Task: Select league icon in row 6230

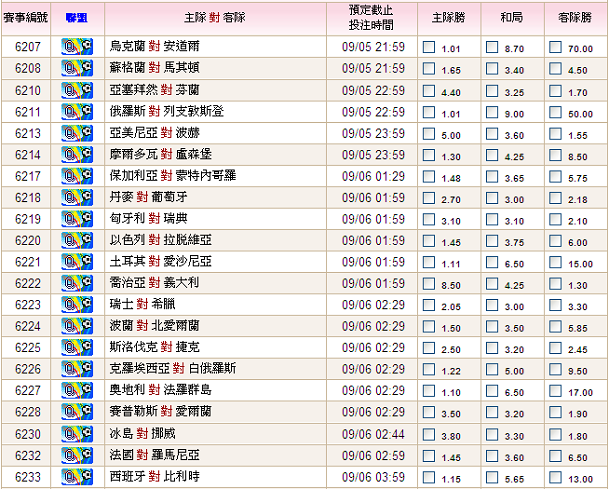Action: point(77,434)
